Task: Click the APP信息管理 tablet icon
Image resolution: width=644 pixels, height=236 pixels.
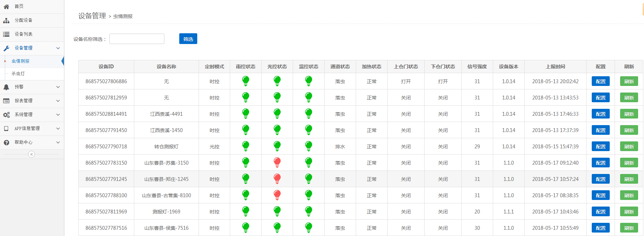Action: (6, 129)
